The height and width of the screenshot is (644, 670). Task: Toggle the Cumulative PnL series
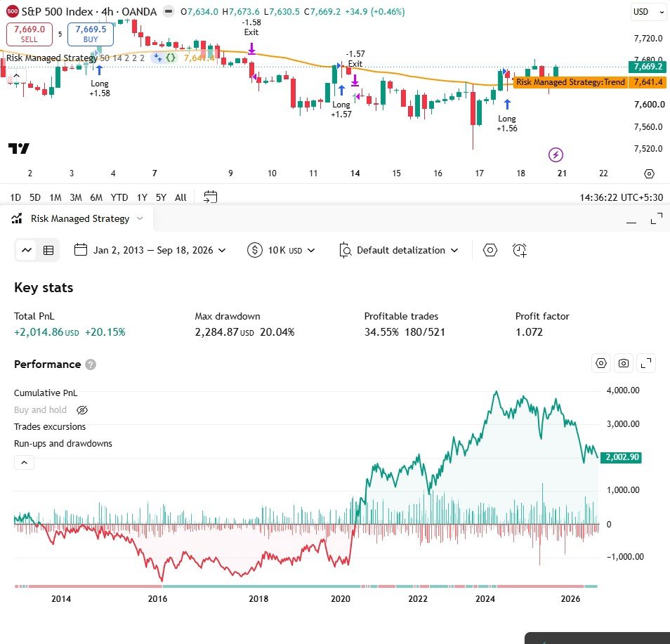(46, 393)
